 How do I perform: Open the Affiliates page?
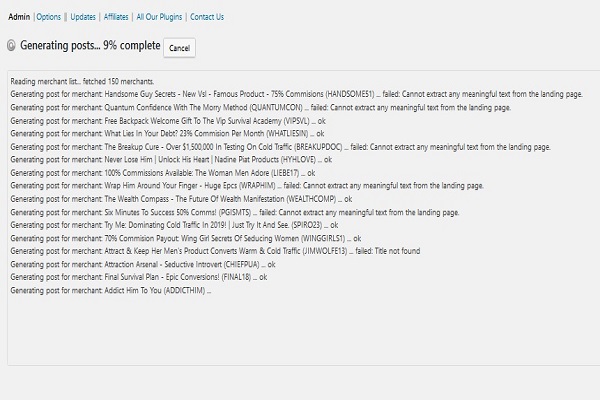[116, 17]
